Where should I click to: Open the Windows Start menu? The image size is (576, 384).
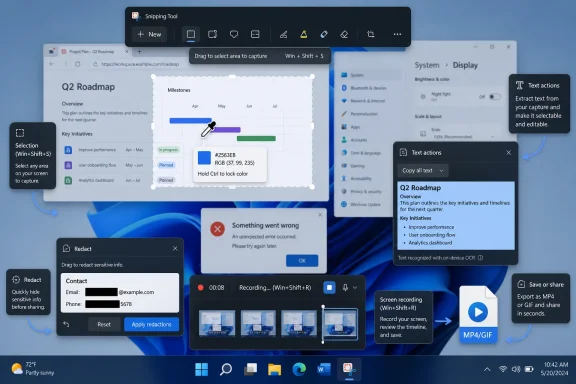pos(201,369)
